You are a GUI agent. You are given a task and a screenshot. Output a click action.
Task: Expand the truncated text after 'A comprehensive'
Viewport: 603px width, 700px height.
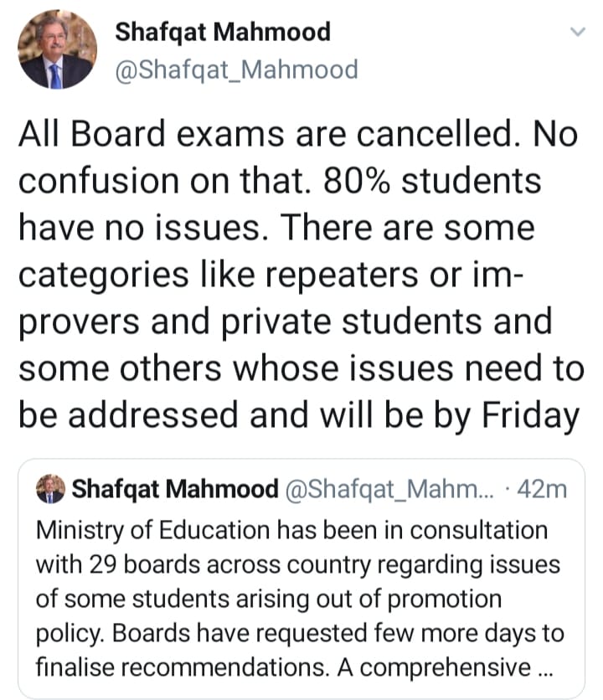tap(545, 668)
